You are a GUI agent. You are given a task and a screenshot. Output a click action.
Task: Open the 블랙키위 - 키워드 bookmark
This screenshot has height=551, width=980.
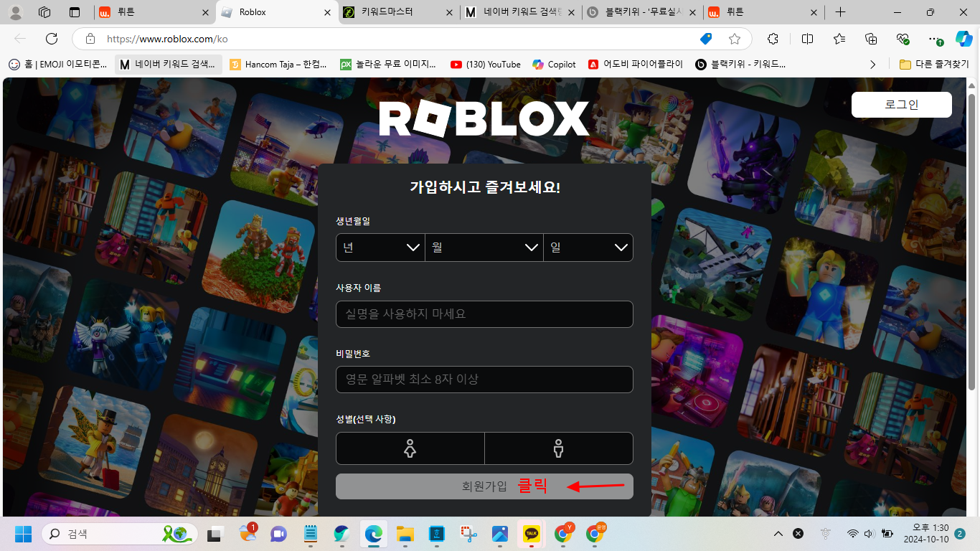(x=741, y=65)
